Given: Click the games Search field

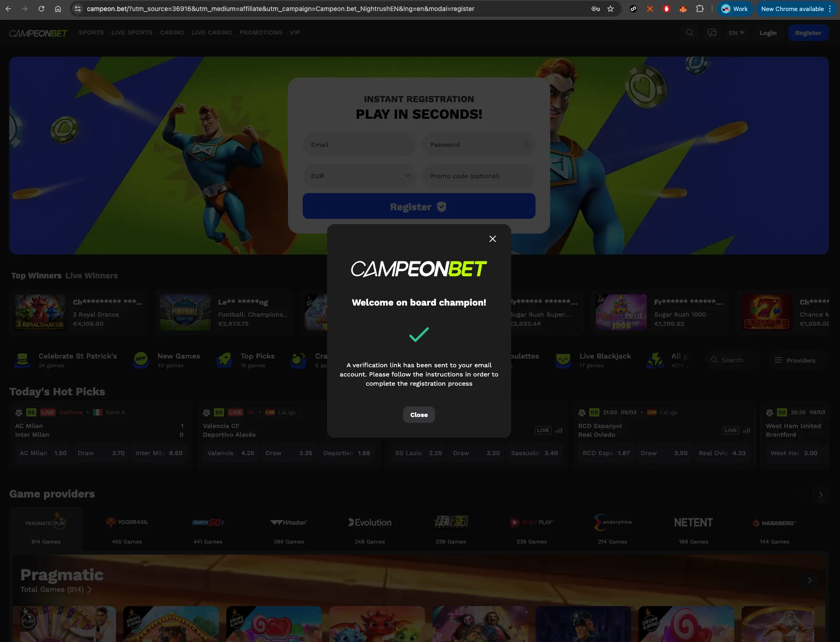Looking at the screenshot, I should point(732,360).
